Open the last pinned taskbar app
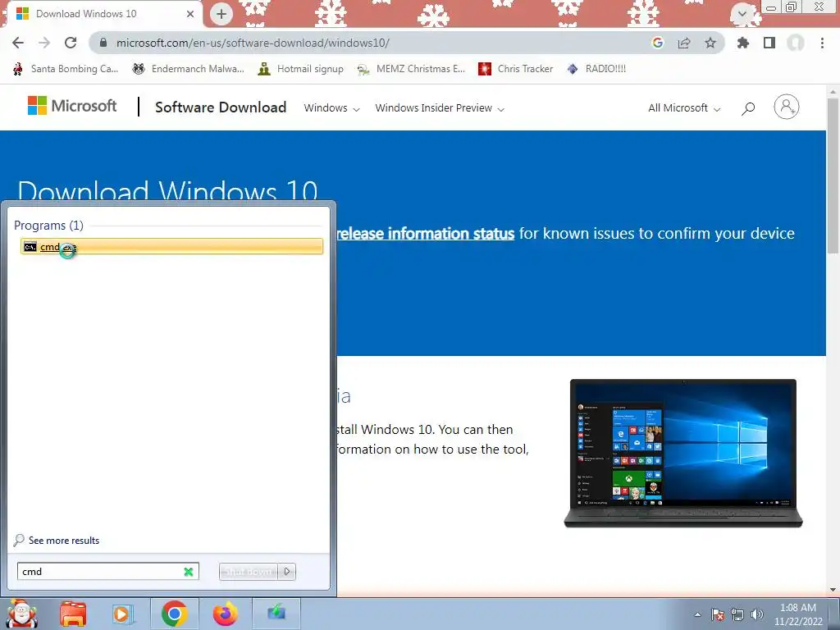The width and height of the screenshot is (840, 630). [276, 614]
